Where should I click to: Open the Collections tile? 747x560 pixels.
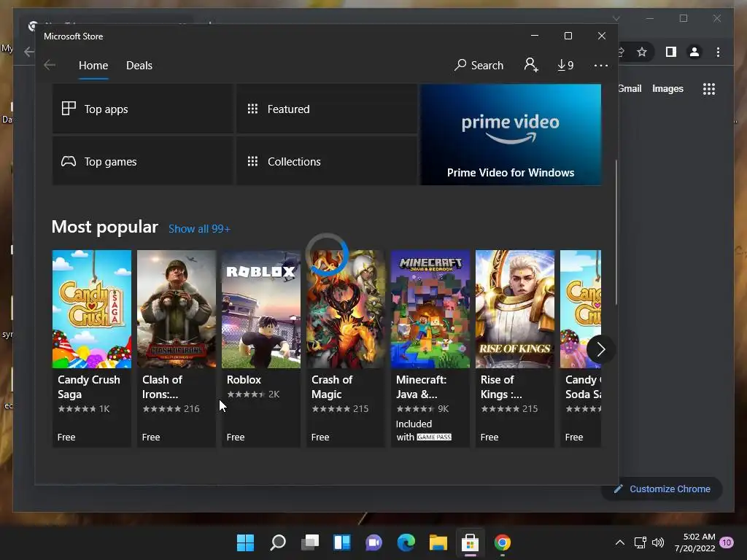(327, 161)
